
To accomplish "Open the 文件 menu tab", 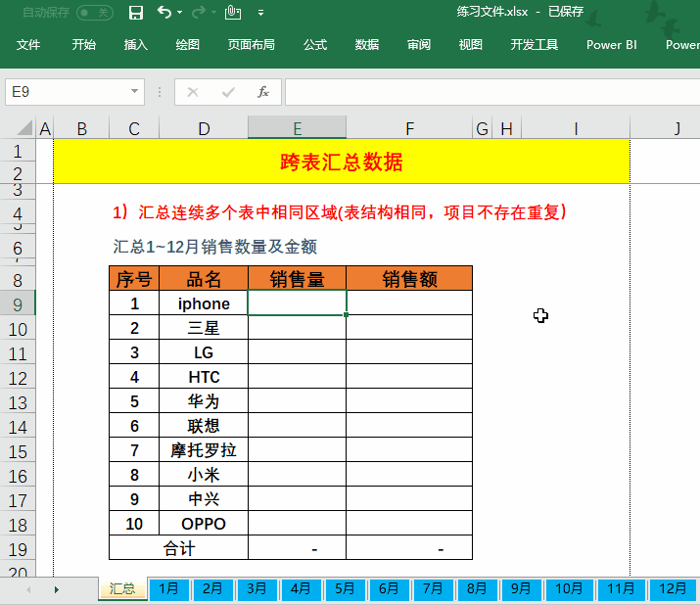I will (x=28, y=45).
